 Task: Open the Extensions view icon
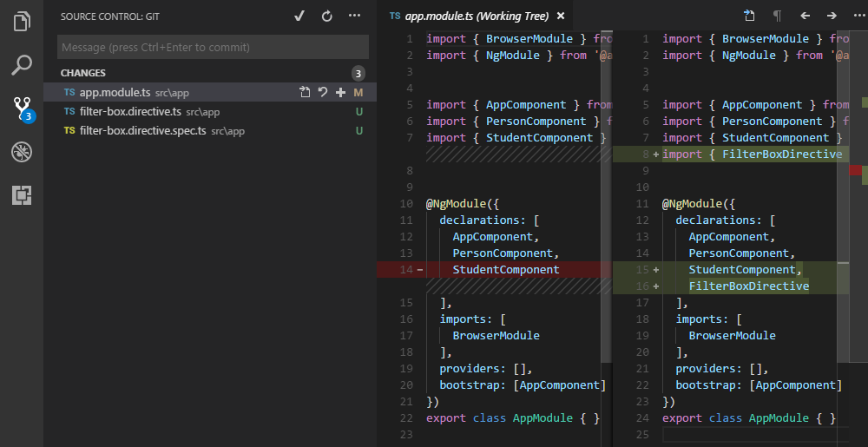22,195
